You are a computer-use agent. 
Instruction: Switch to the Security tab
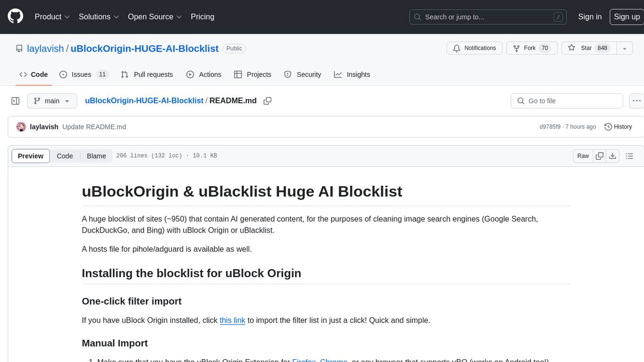point(303,74)
